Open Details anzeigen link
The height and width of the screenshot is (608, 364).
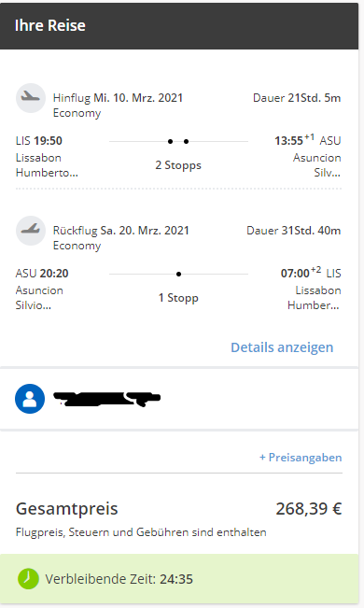pyautogui.click(x=282, y=347)
